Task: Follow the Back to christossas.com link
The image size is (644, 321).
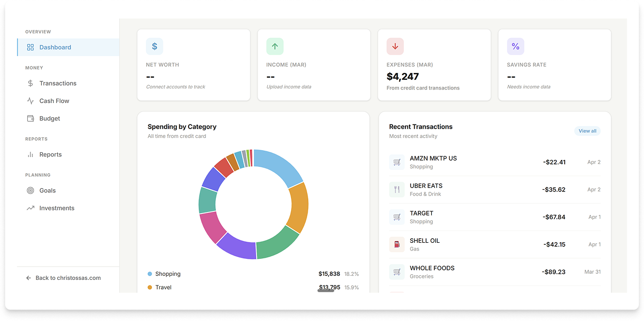Action: (67, 278)
